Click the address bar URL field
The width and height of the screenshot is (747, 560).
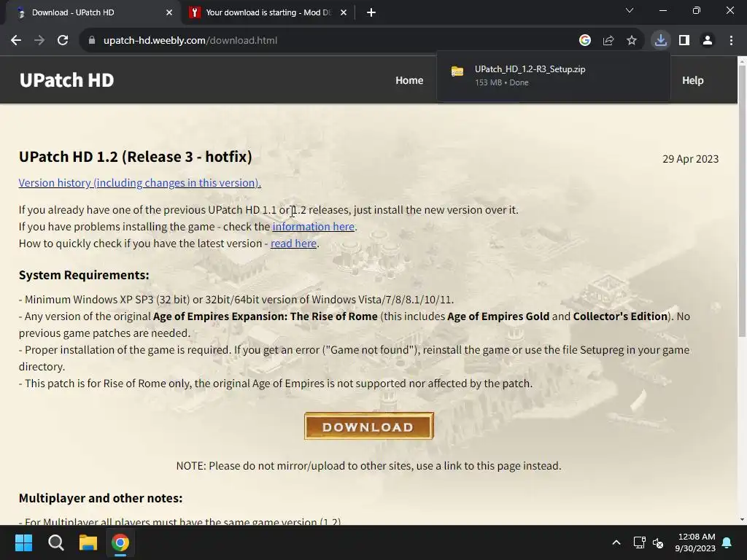(x=329, y=41)
